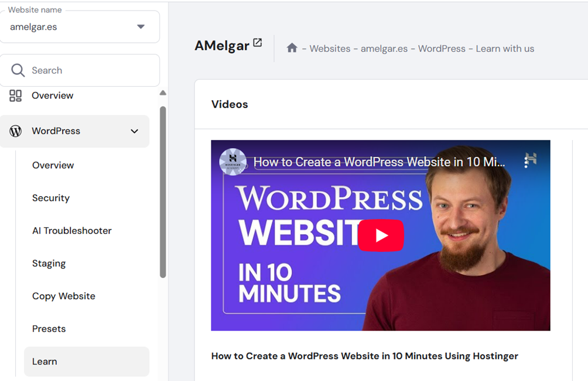Open the AI Troubleshooter menu item
Image resolution: width=588 pixels, height=381 pixels.
[x=71, y=231]
